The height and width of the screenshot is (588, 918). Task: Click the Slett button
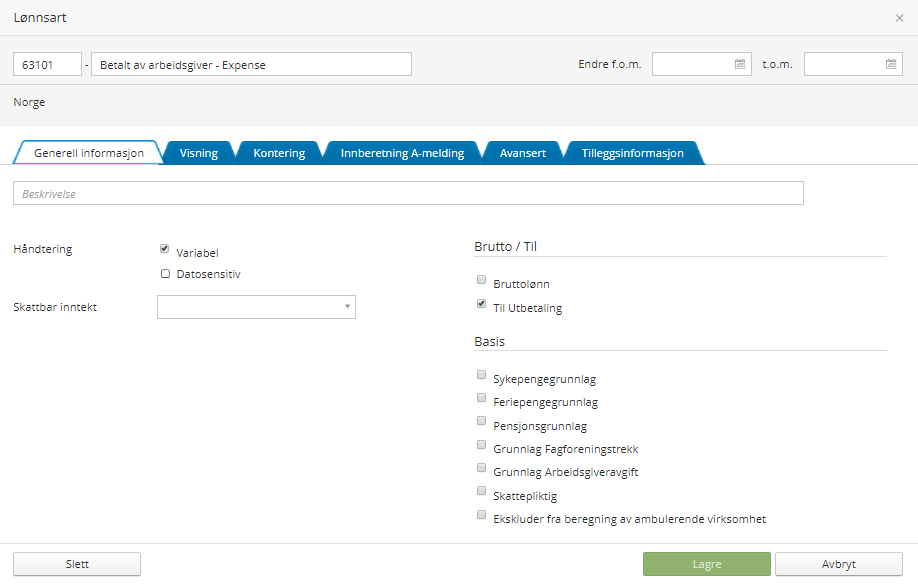coord(77,564)
